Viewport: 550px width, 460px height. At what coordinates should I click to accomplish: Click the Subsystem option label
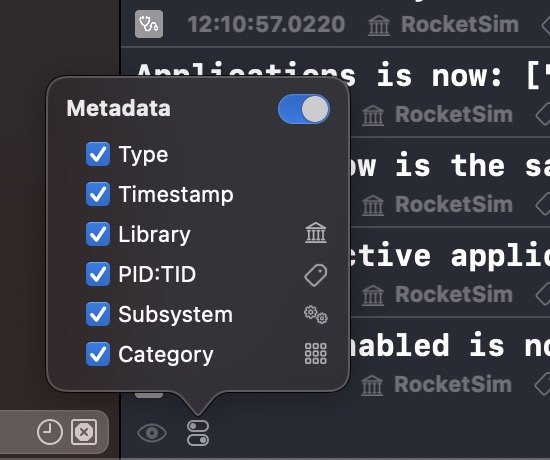(x=176, y=314)
